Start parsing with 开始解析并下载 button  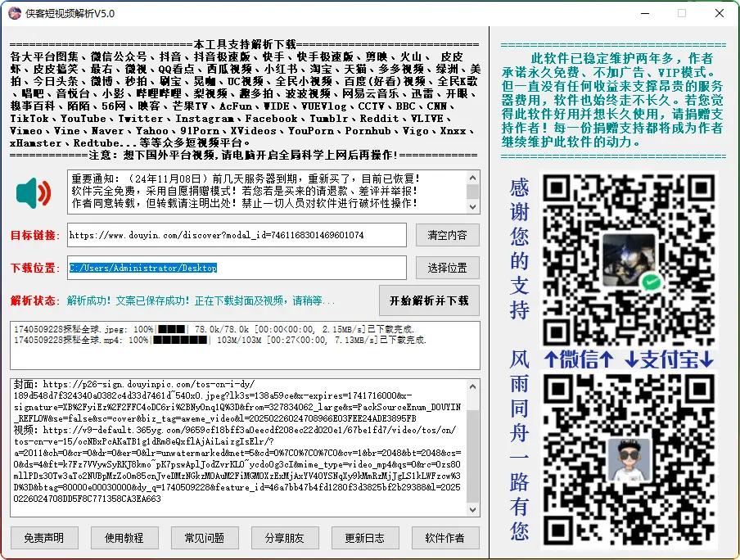(x=429, y=300)
